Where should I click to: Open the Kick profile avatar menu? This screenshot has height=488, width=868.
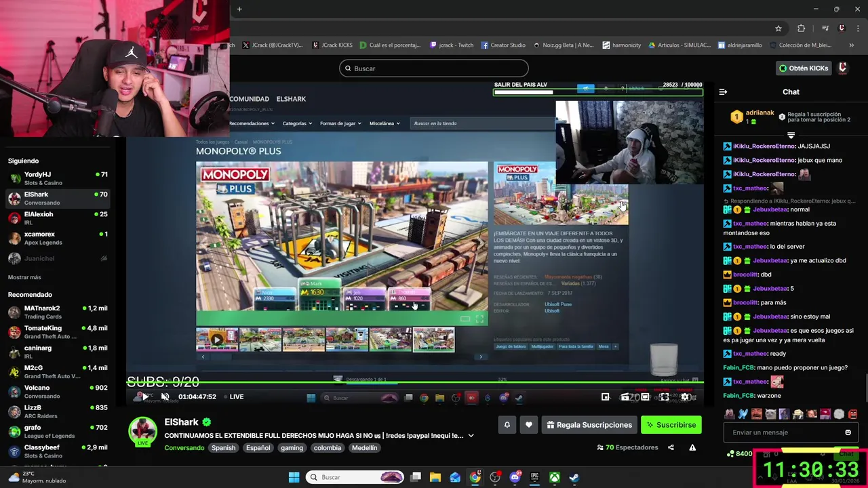[843, 68]
